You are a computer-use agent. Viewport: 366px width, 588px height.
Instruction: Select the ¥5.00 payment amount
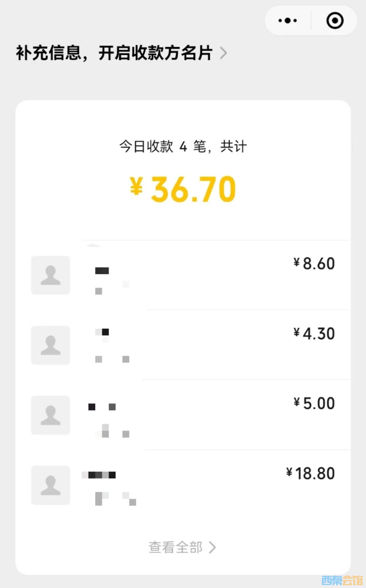coord(314,403)
